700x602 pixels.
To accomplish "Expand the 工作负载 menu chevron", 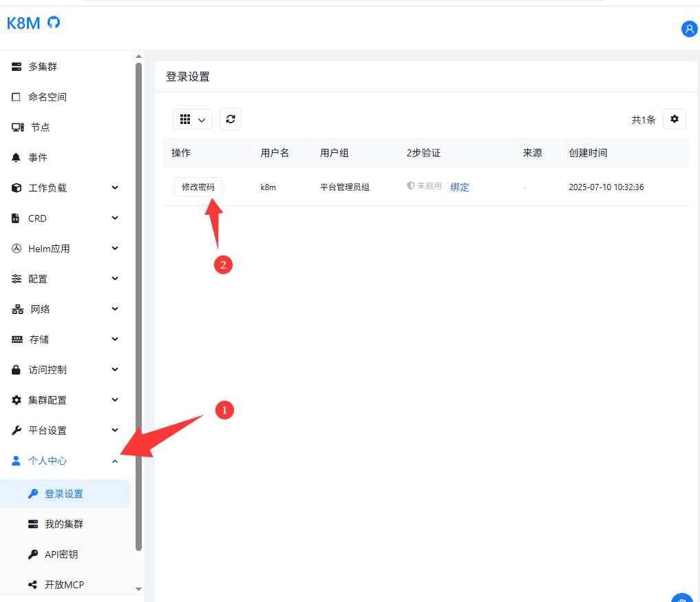I will coord(115,187).
